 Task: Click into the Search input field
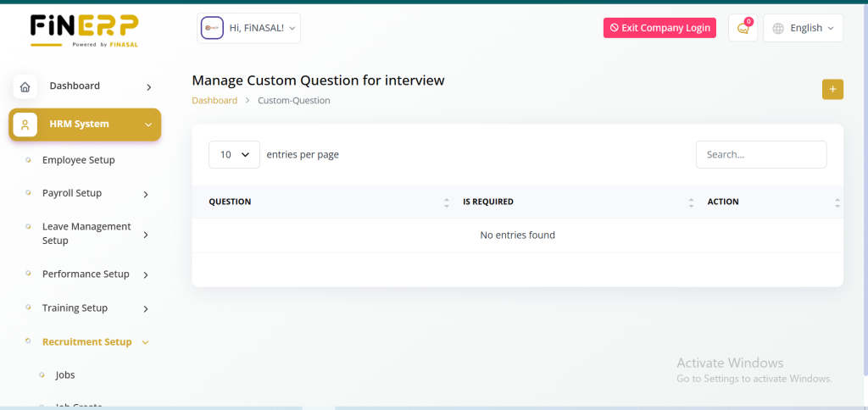click(760, 155)
